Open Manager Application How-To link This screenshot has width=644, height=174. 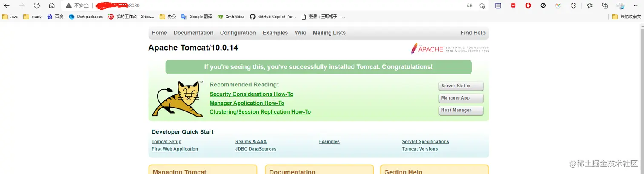247,103
